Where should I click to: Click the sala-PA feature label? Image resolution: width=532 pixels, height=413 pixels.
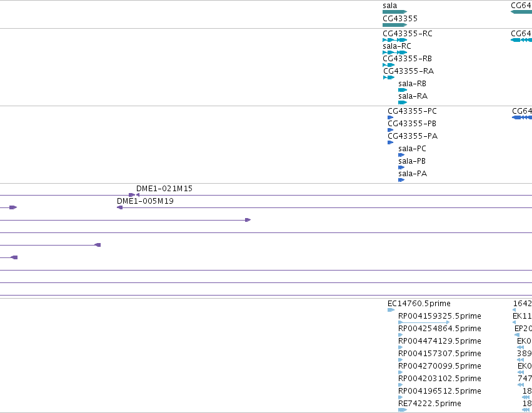point(413,174)
